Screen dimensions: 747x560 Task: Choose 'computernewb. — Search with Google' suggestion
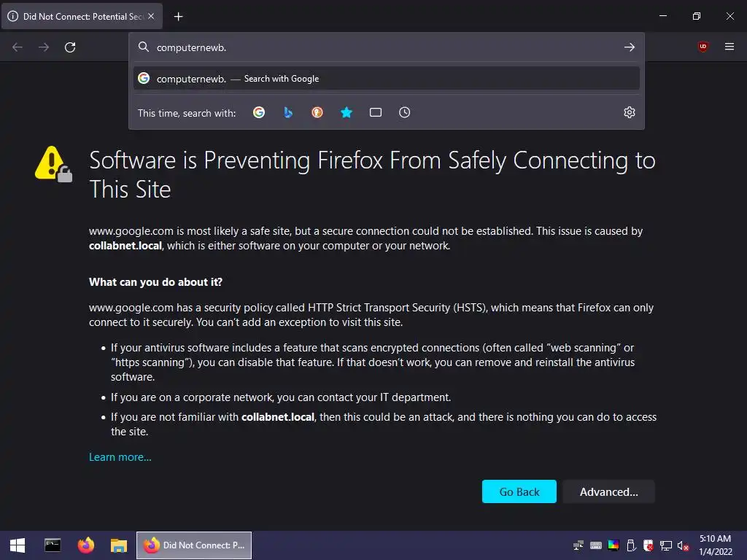coord(387,79)
